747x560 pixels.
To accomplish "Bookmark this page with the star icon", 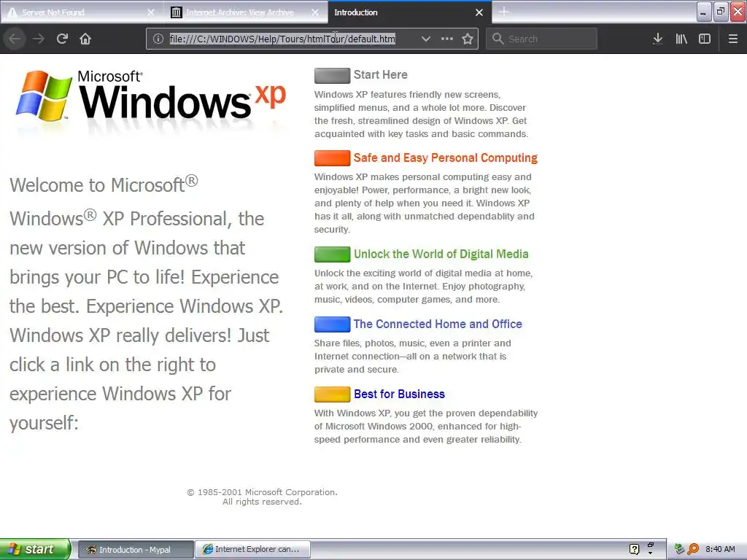I will 468,39.
